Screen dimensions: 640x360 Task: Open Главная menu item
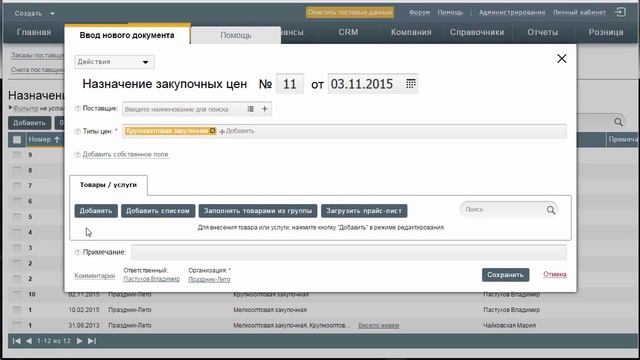[x=34, y=32]
